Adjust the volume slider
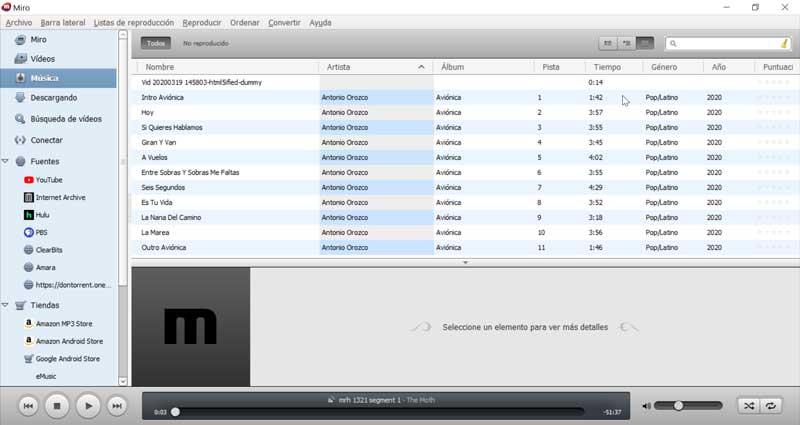Image resolution: width=800 pixels, height=425 pixels. click(688, 406)
